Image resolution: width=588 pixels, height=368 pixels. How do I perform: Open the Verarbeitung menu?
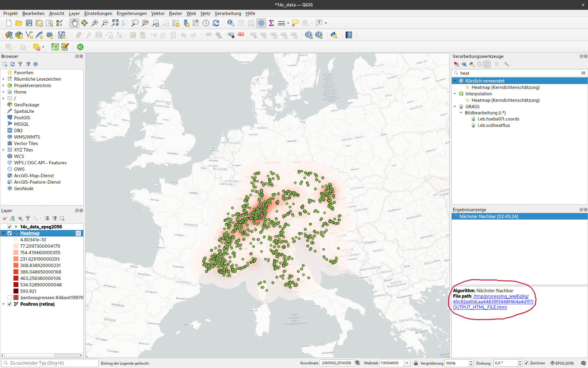pos(228,13)
